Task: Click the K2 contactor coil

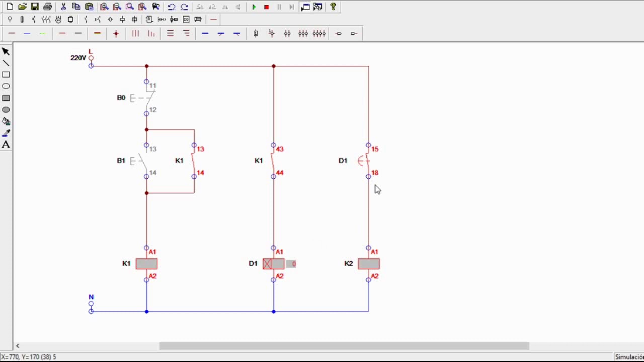Action: pos(369,264)
